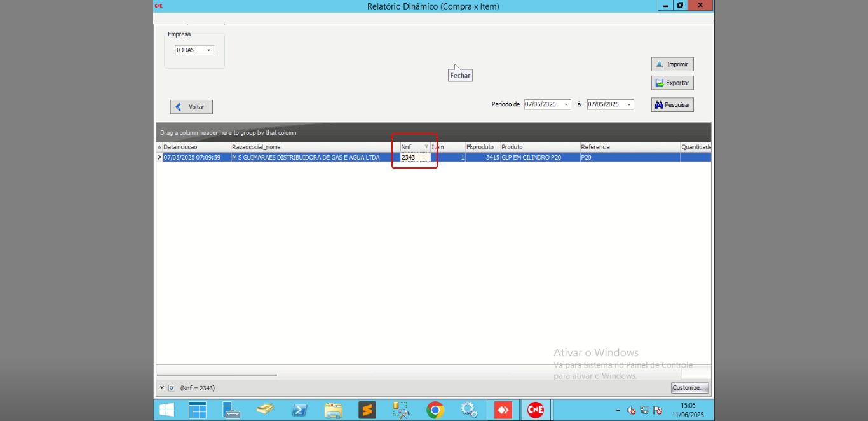Sort by the Razaosocial_nome column header
This screenshot has width=868, height=421.
click(311, 147)
